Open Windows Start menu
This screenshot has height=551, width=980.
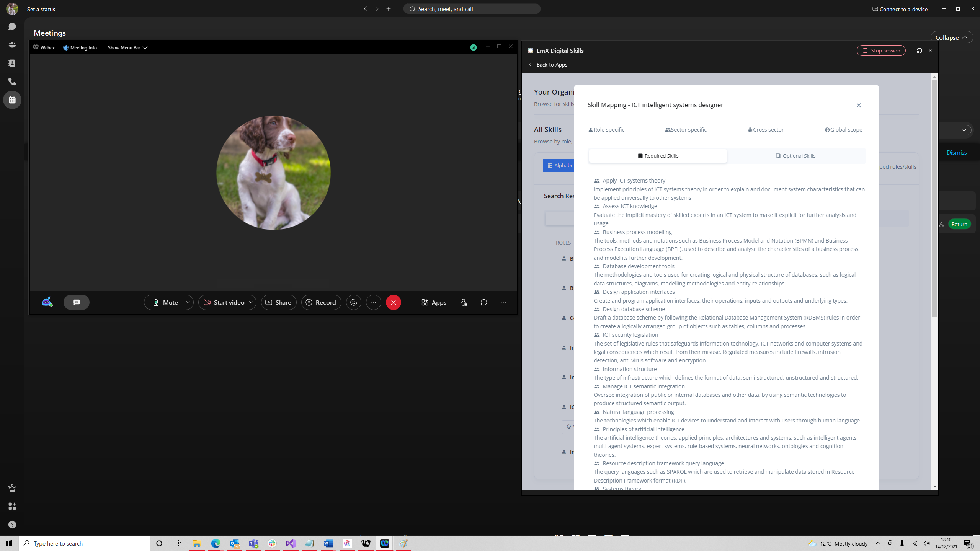click(x=9, y=543)
